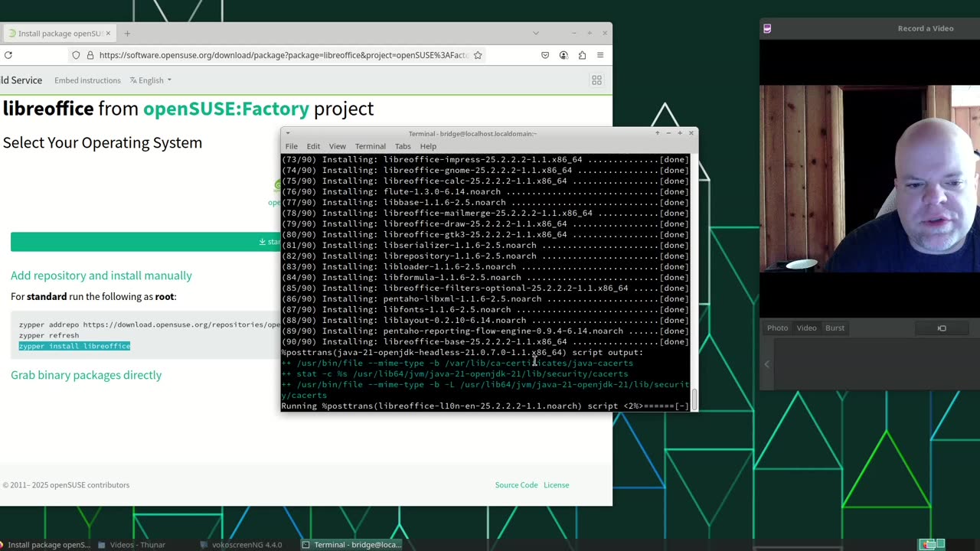Click the thumbnail strip left arrow
Screen dimensions: 980x551
pyautogui.click(x=766, y=364)
